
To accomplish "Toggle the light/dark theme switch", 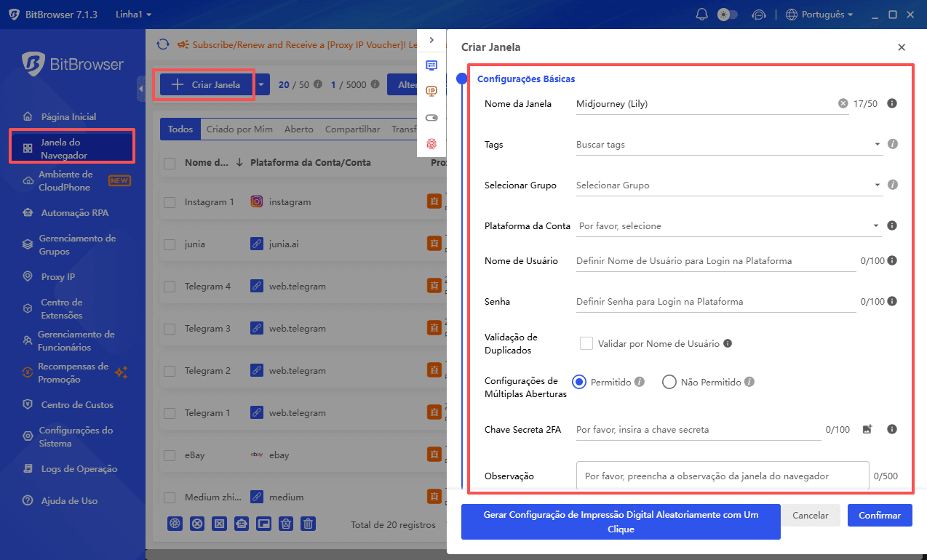I will (727, 15).
